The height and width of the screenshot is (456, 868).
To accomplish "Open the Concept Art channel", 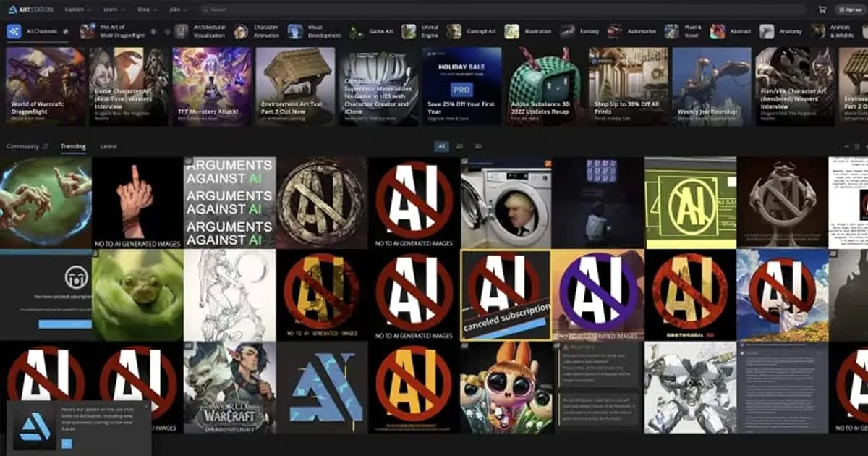I will (x=471, y=31).
